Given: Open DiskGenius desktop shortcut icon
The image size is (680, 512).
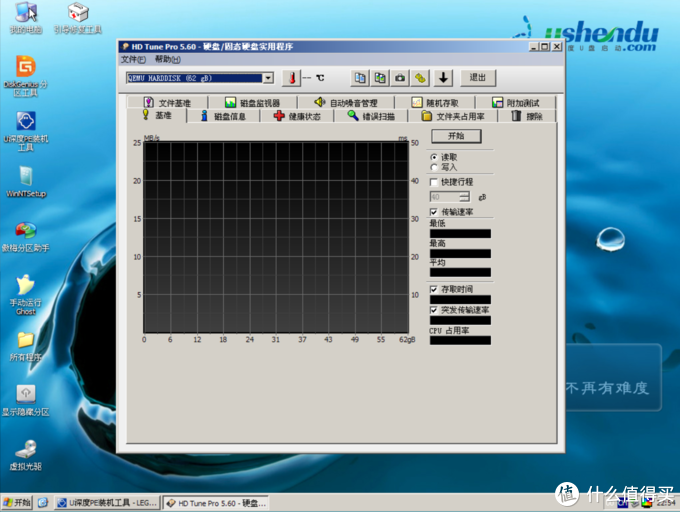Looking at the screenshot, I should coord(25,72).
